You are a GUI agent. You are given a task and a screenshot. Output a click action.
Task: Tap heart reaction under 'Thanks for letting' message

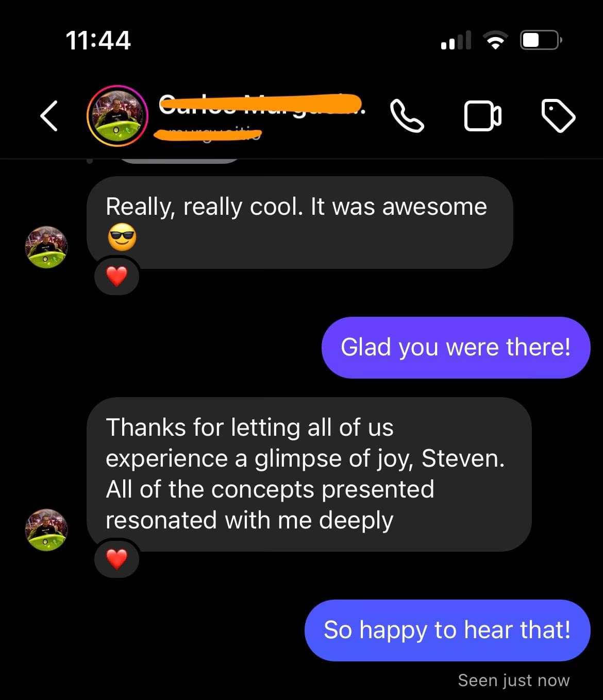coord(117,559)
